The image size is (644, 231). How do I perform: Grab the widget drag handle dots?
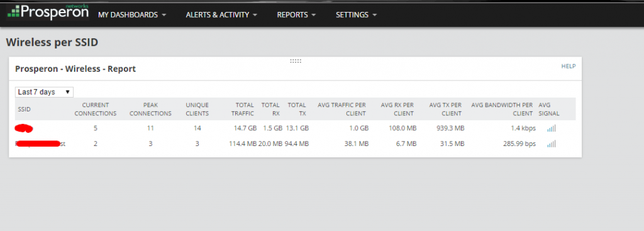pos(296,61)
